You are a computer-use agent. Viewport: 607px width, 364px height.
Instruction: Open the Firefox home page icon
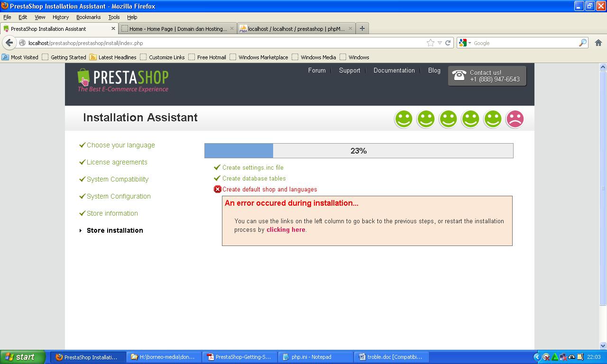[598, 43]
